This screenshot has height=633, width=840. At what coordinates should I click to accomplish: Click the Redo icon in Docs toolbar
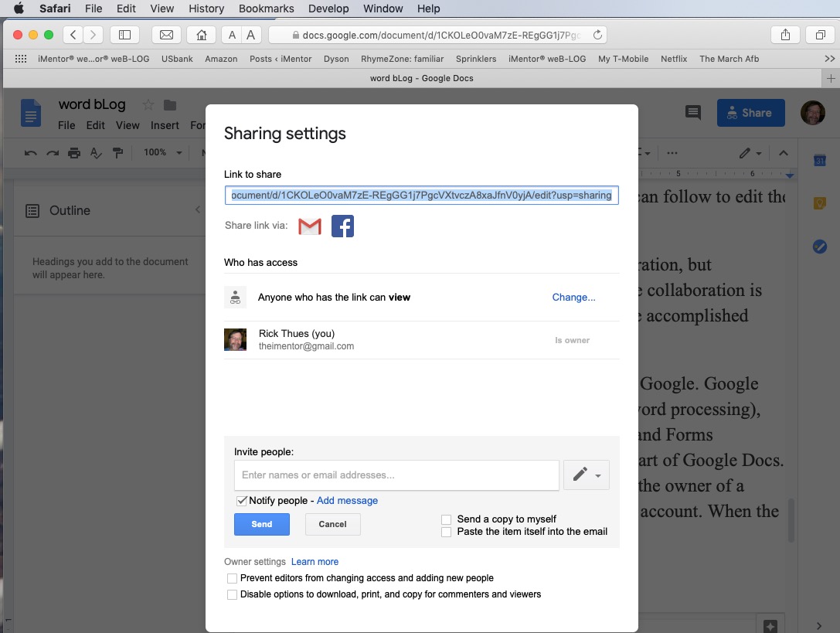[x=53, y=153]
